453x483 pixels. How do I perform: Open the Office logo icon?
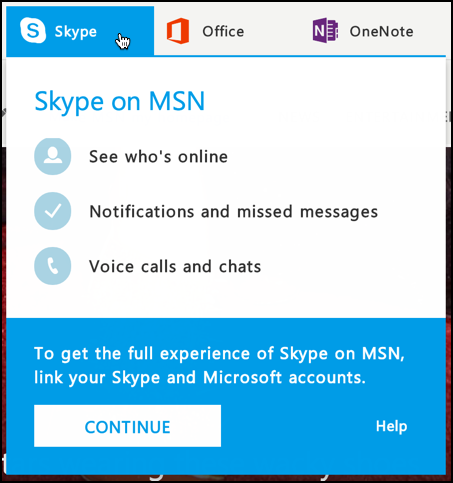click(x=178, y=31)
